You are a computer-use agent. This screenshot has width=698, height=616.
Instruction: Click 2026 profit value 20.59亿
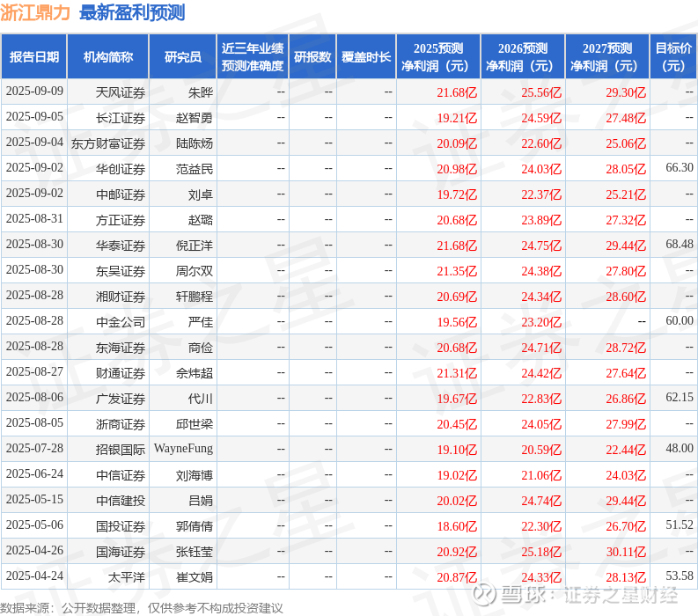click(541, 450)
